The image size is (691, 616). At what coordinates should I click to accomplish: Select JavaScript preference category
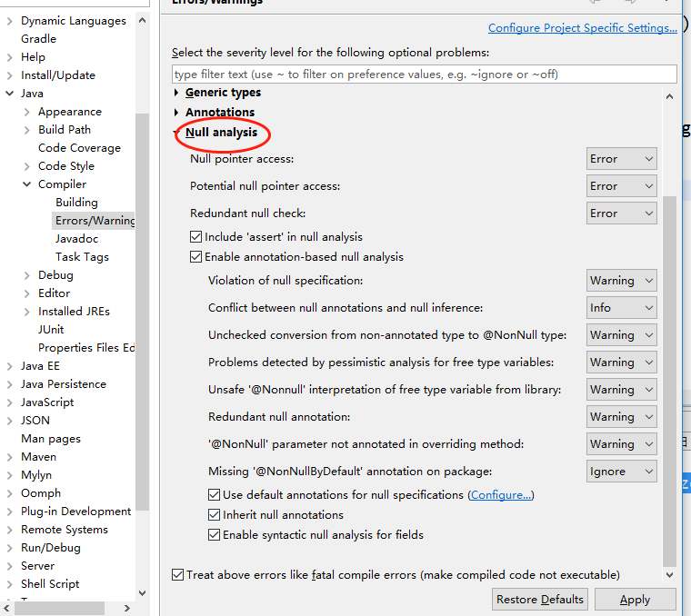(47, 402)
